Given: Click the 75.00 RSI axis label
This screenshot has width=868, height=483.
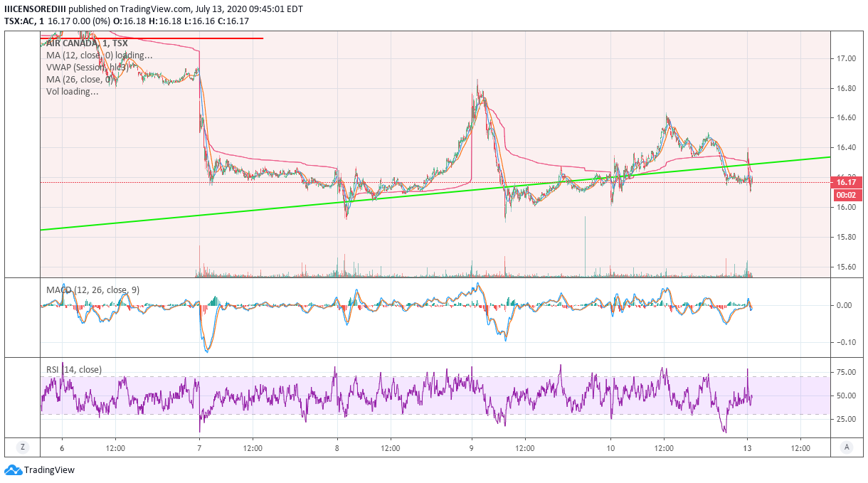Looking at the screenshot, I should pyautogui.click(x=847, y=372).
